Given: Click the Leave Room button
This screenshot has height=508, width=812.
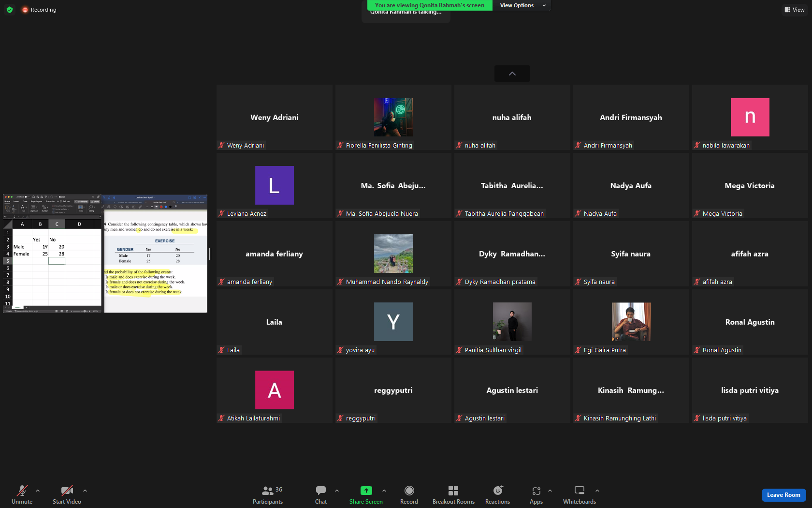Looking at the screenshot, I should [x=783, y=495].
